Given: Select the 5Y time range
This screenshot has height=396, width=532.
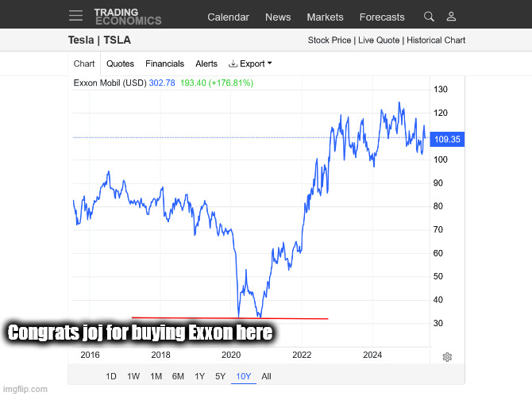Looking at the screenshot, I should tap(220, 376).
